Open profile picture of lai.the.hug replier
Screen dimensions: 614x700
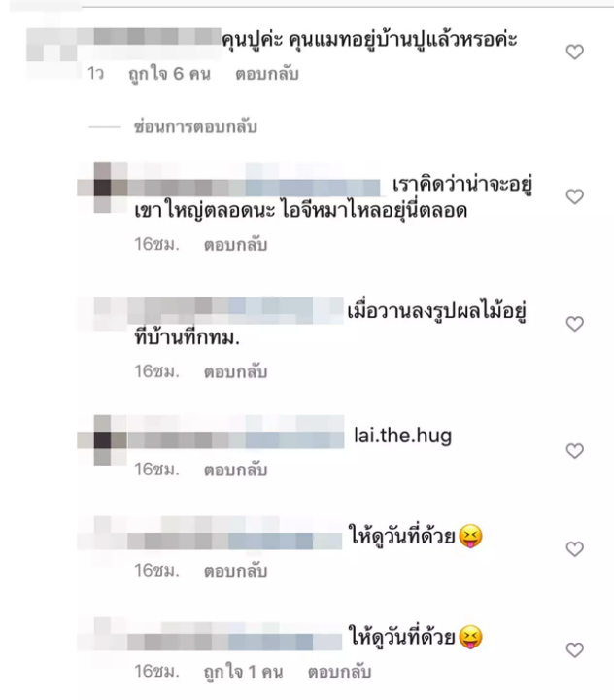103,440
